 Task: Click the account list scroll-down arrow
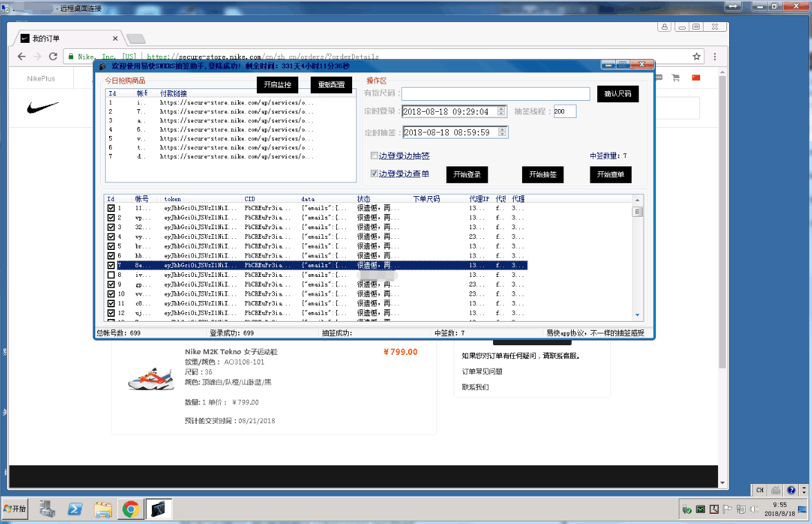637,316
